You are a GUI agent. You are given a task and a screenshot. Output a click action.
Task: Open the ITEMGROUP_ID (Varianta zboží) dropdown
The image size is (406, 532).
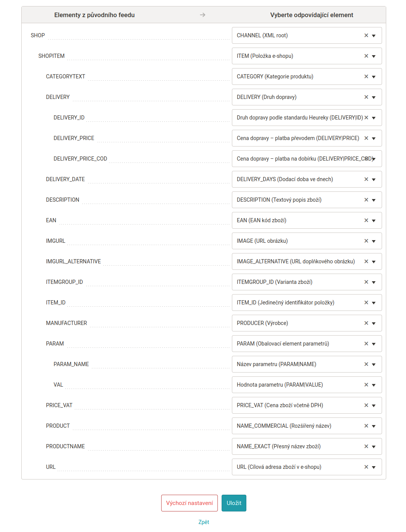[x=374, y=282]
